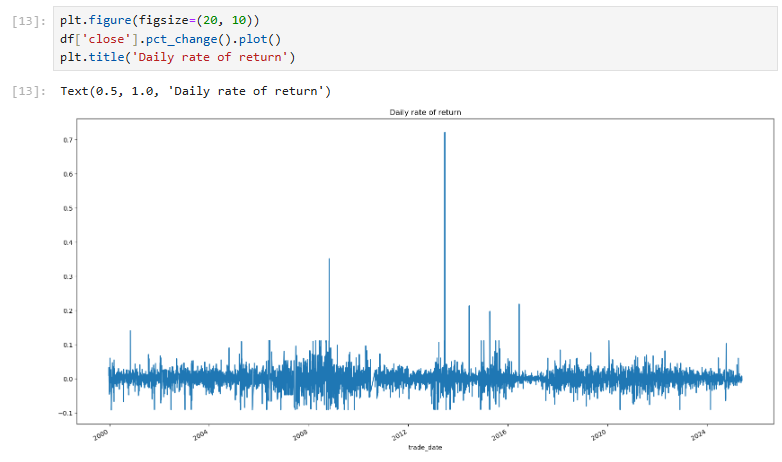
Task: Click the Text(0.5, 1.0, 'Daily rate of return') output
Action: click(x=196, y=91)
